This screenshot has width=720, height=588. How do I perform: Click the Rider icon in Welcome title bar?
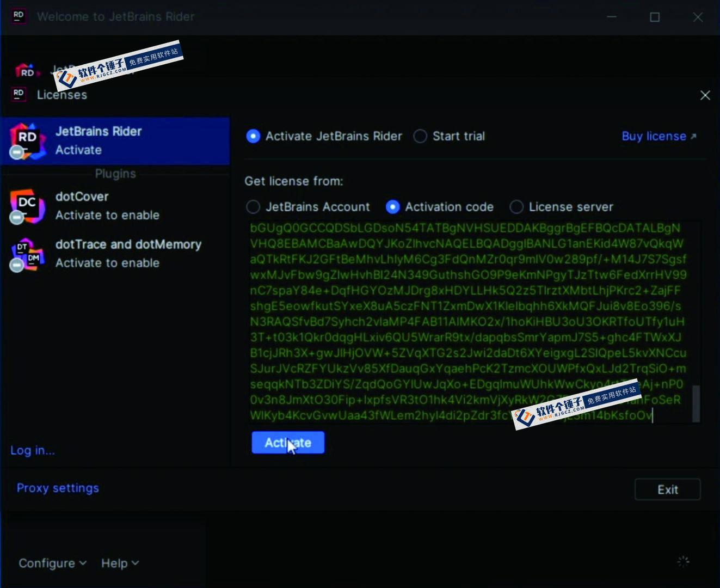point(19,16)
